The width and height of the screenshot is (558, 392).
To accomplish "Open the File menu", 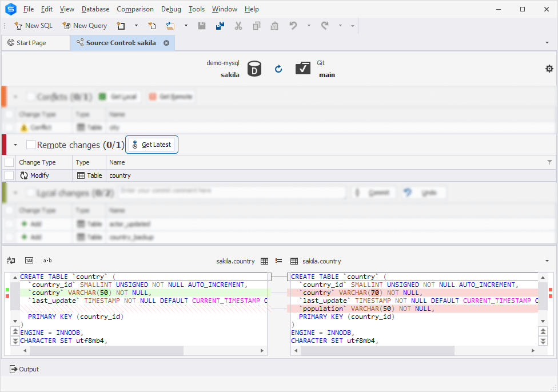I will [x=29, y=9].
